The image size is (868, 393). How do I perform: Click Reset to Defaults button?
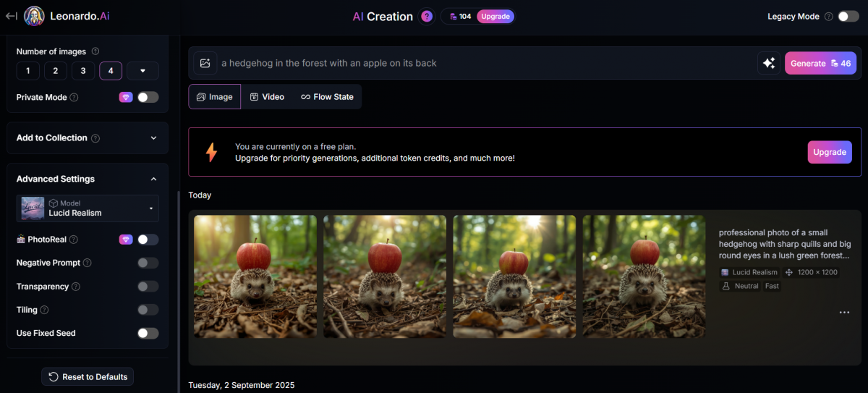pos(88,376)
